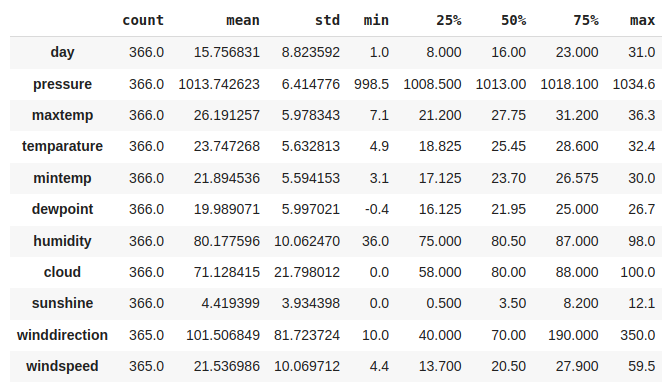This screenshot has height=382, width=669.
Task: Click the std column header
Action: (327, 20)
